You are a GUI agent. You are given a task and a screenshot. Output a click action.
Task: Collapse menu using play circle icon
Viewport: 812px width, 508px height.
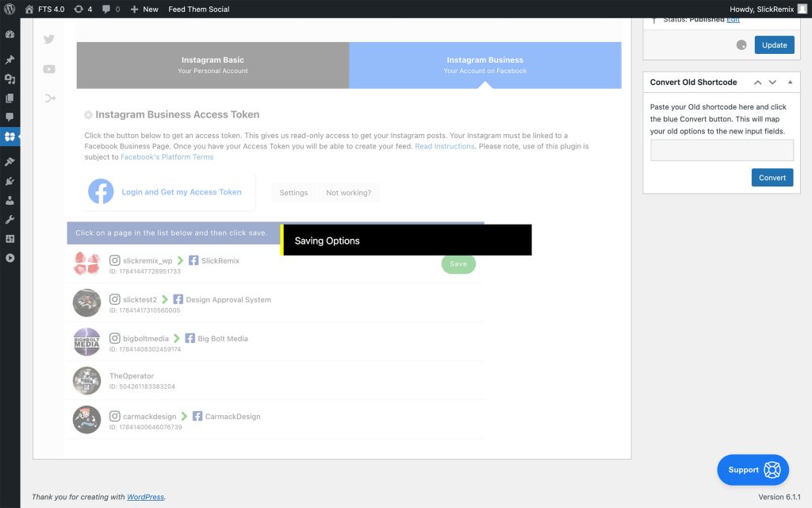coord(10,258)
